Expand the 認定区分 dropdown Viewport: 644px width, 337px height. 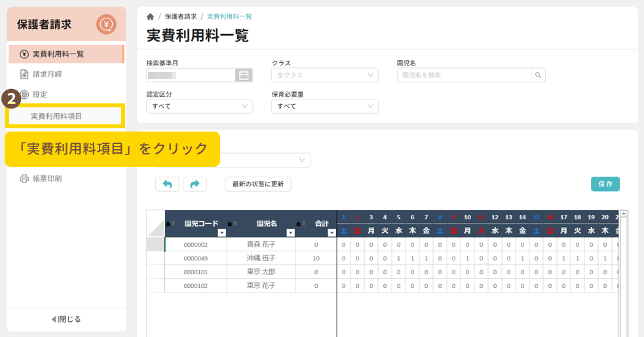(x=199, y=106)
